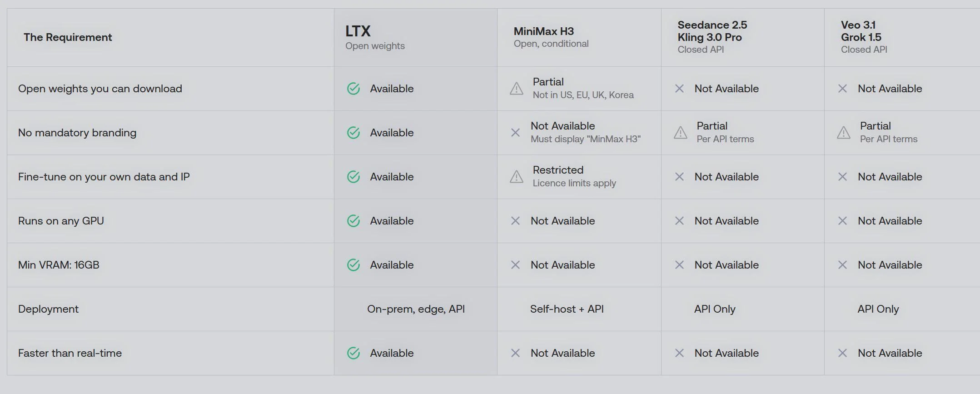Click MiniMax X icon in Faster than real-time row
Viewport: 980px width, 394px height.
coord(515,353)
